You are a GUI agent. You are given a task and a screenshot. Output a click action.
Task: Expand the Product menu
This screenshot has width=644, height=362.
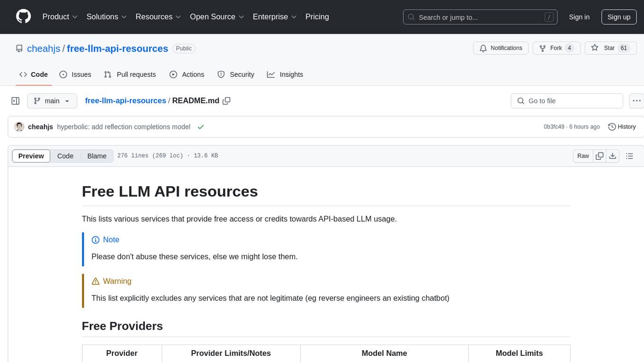tap(60, 17)
